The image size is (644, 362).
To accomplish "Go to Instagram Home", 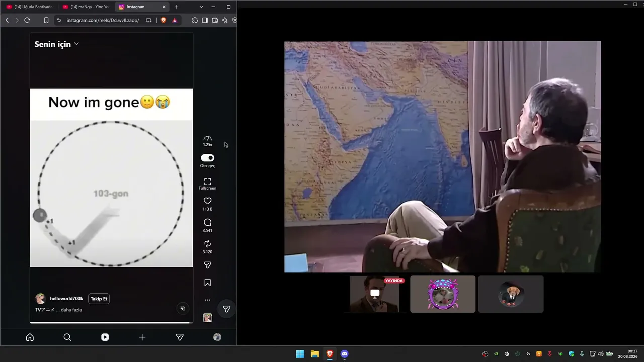I will coord(30,337).
